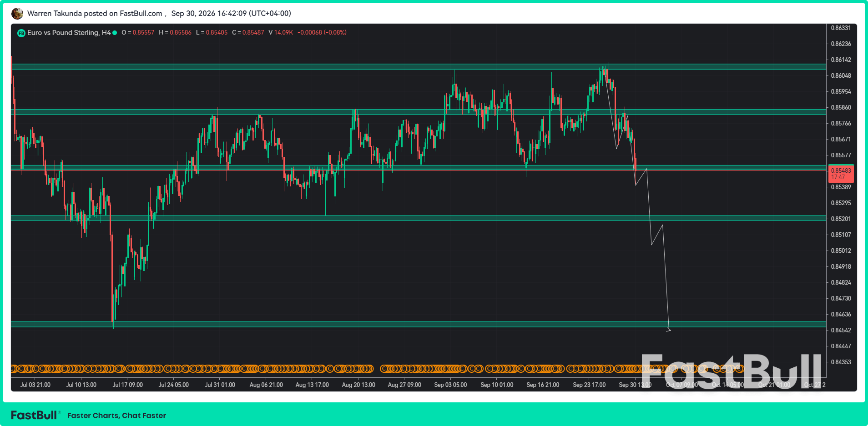The width and height of the screenshot is (868, 426).
Task: Click price axis label 0.85389
Action: coord(841,187)
